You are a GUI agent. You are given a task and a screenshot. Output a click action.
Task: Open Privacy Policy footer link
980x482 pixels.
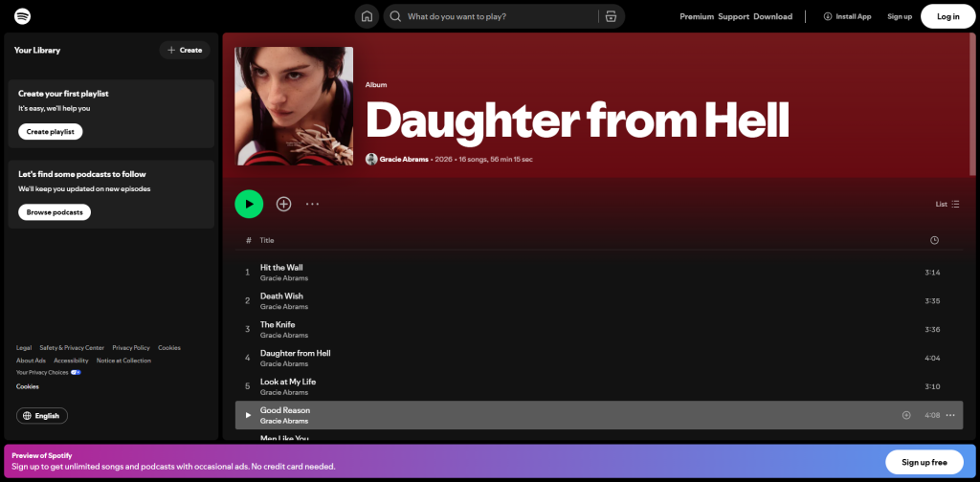coord(131,348)
